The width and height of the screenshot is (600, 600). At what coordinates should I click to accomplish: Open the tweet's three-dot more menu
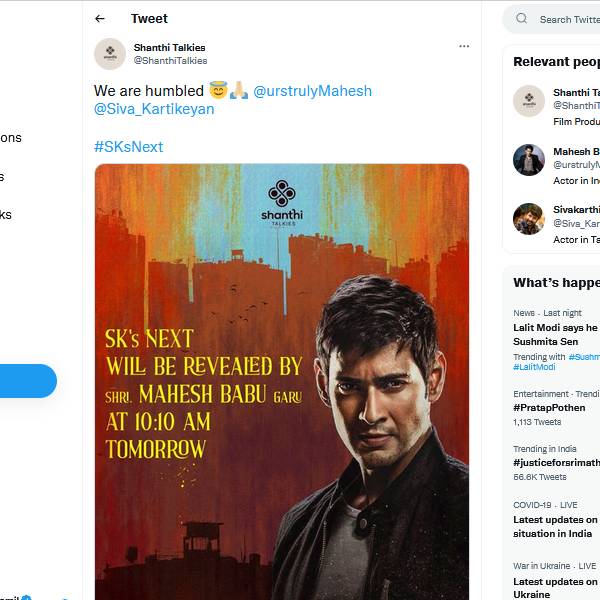point(464,46)
